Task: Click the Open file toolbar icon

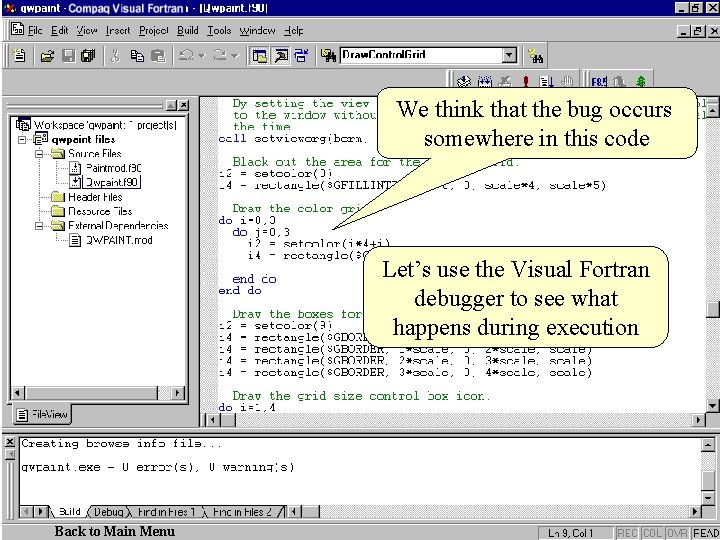Action: tap(47, 56)
